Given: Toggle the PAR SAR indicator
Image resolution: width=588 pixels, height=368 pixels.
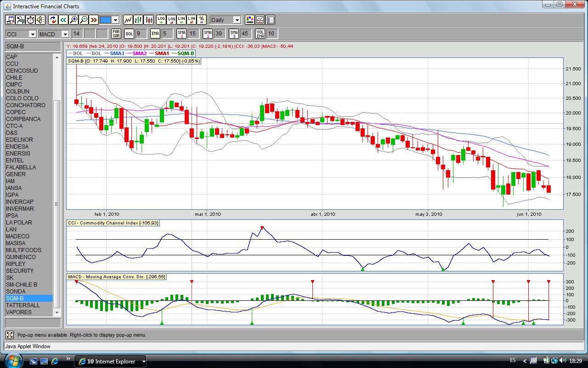Looking at the screenshot, I should (116, 34).
